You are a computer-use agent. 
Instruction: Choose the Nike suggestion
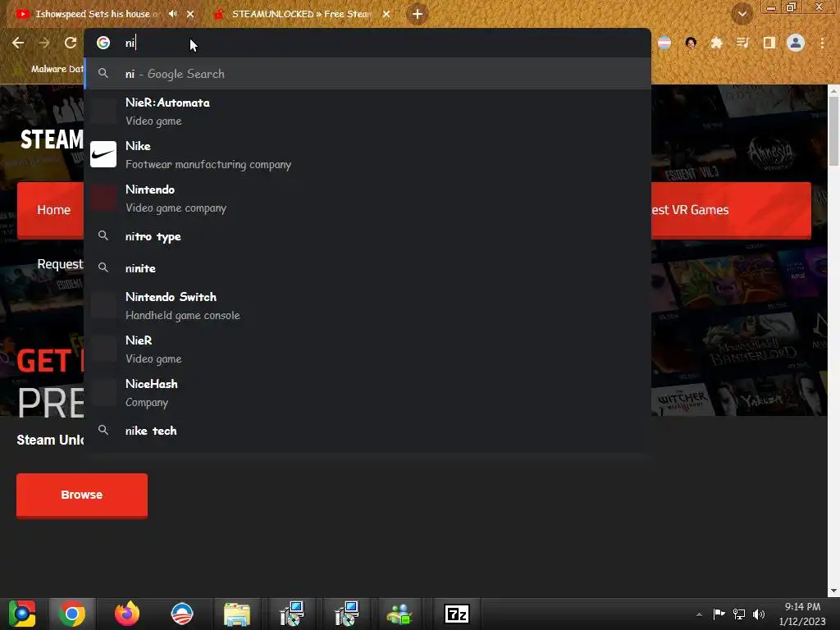(x=367, y=155)
